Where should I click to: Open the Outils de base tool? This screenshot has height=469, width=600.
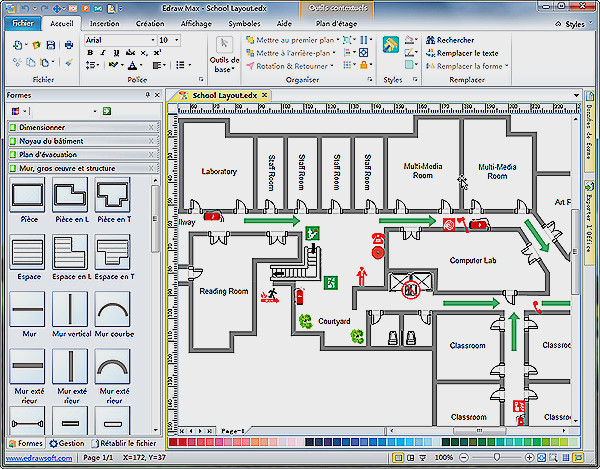[x=224, y=55]
